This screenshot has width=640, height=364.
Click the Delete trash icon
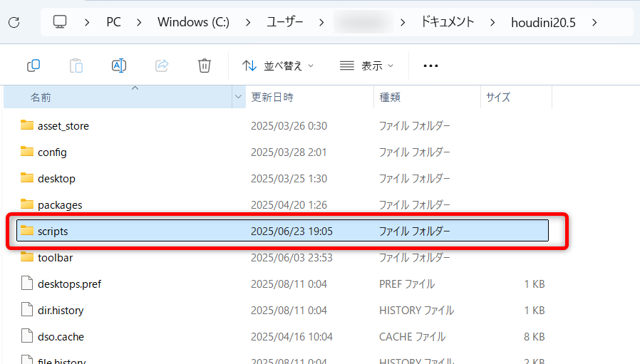click(x=204, y=66)
